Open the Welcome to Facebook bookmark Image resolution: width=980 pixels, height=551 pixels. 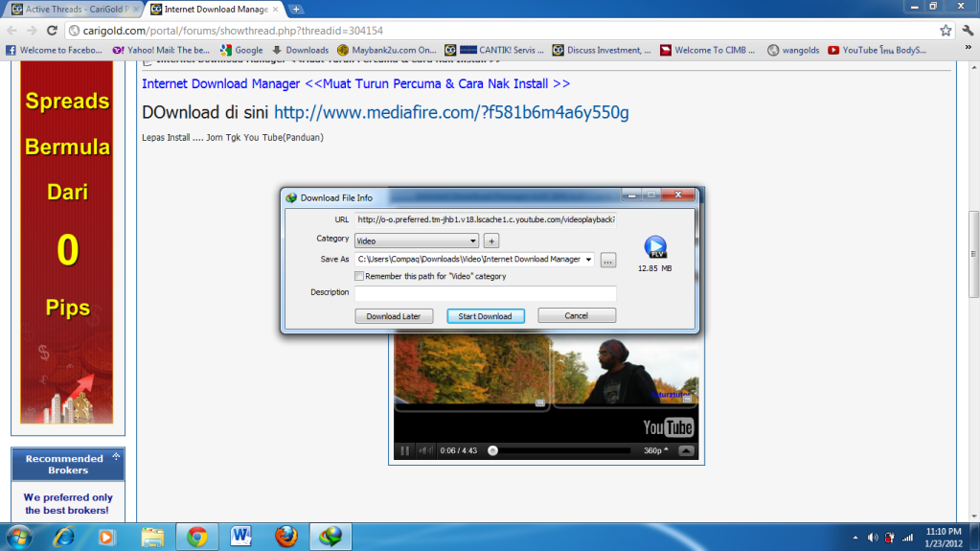pyautogui.click(x=54, y=50)
